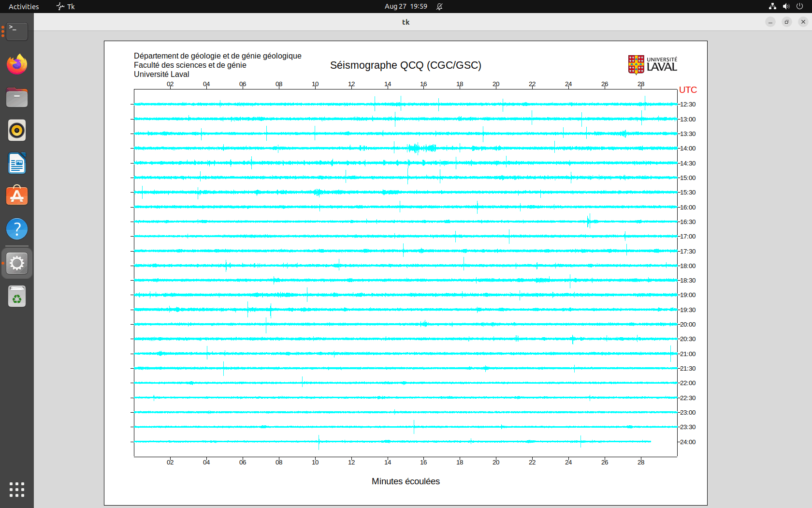Open the Trash icon
812x508 pixels.
[17, 296]
